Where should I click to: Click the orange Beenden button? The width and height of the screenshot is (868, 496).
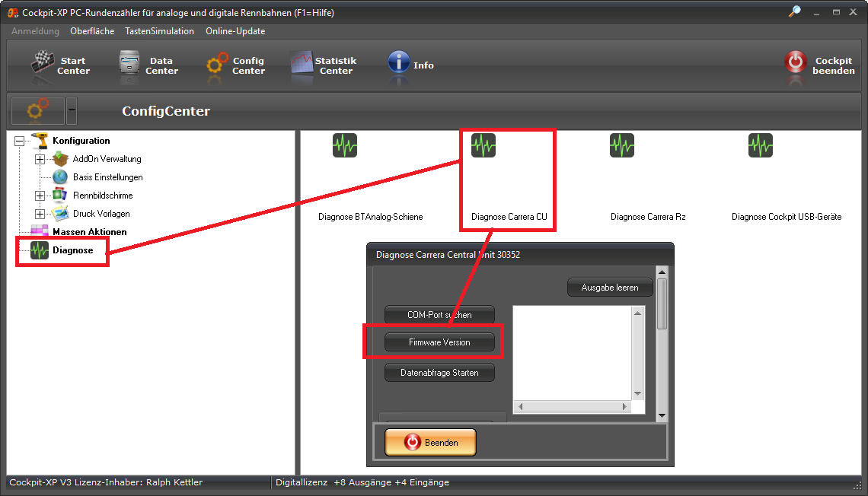coord(431,442)
